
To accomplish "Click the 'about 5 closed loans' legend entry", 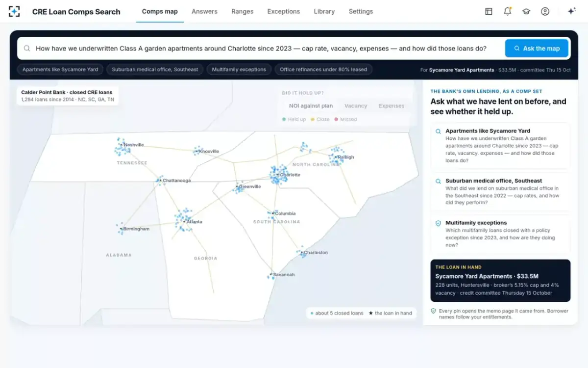I will [337, 313].
